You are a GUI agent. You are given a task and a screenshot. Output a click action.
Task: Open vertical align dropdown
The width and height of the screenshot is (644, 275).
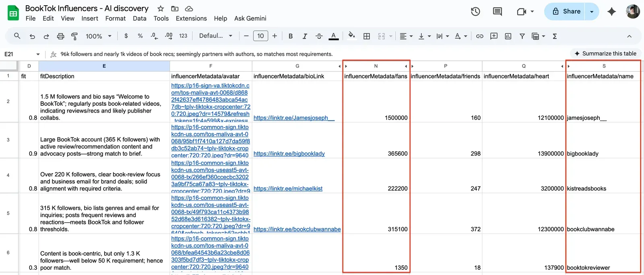tap(424, 36)
